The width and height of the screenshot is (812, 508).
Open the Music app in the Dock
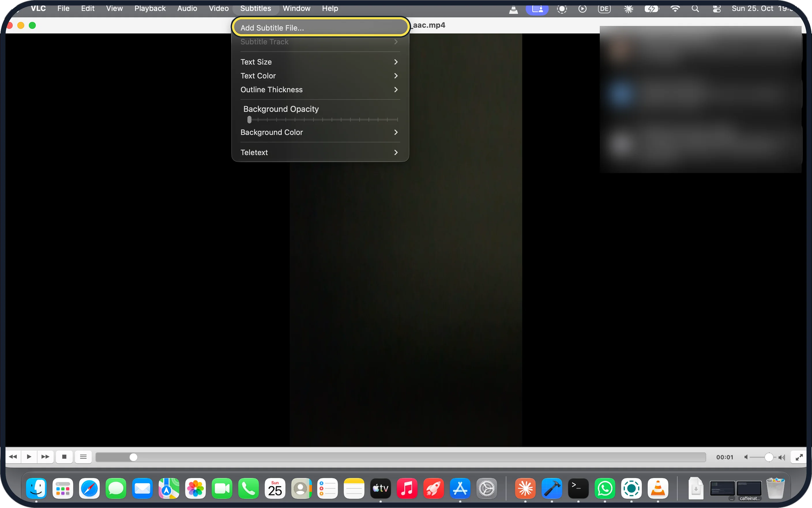coord(407,488)
